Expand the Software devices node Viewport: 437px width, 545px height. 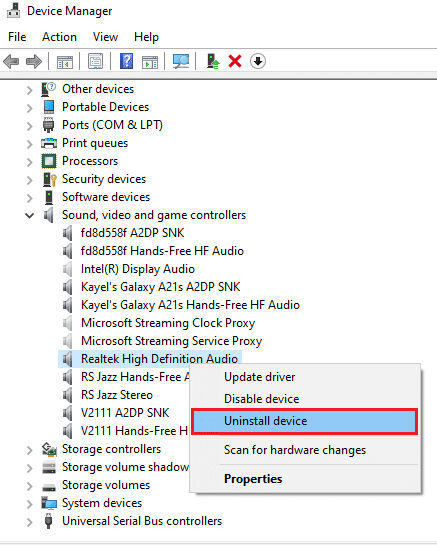pos(30,198)
